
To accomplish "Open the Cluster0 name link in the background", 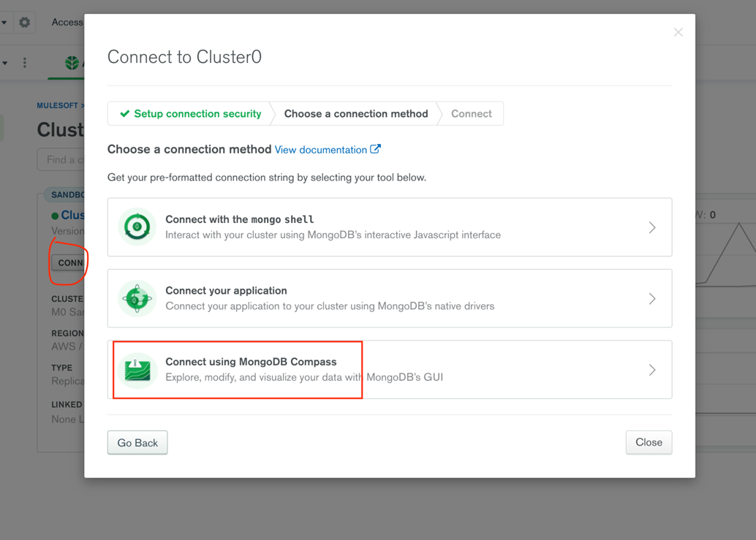I will 72,215.
